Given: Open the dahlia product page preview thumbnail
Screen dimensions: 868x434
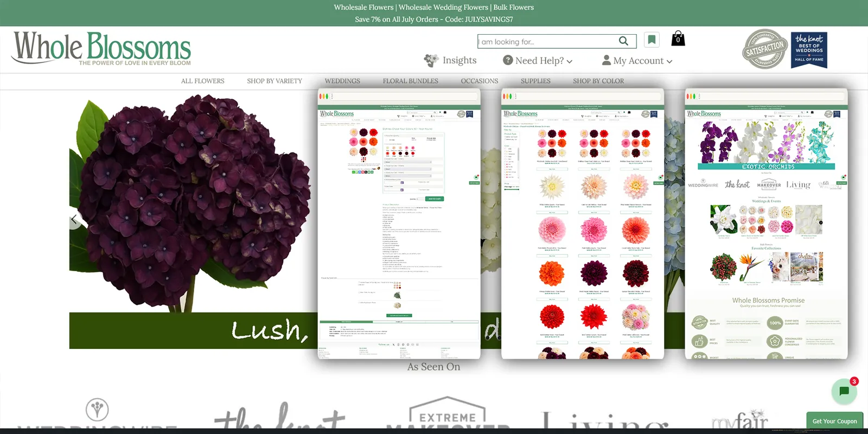Looking at the screenshot, I should (x=399, y=224).
